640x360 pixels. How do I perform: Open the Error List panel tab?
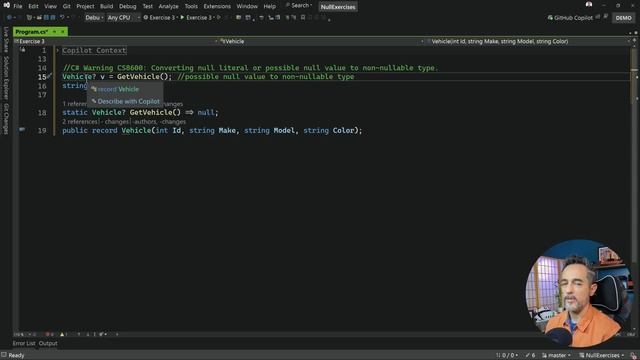click(x=24, y=343)
